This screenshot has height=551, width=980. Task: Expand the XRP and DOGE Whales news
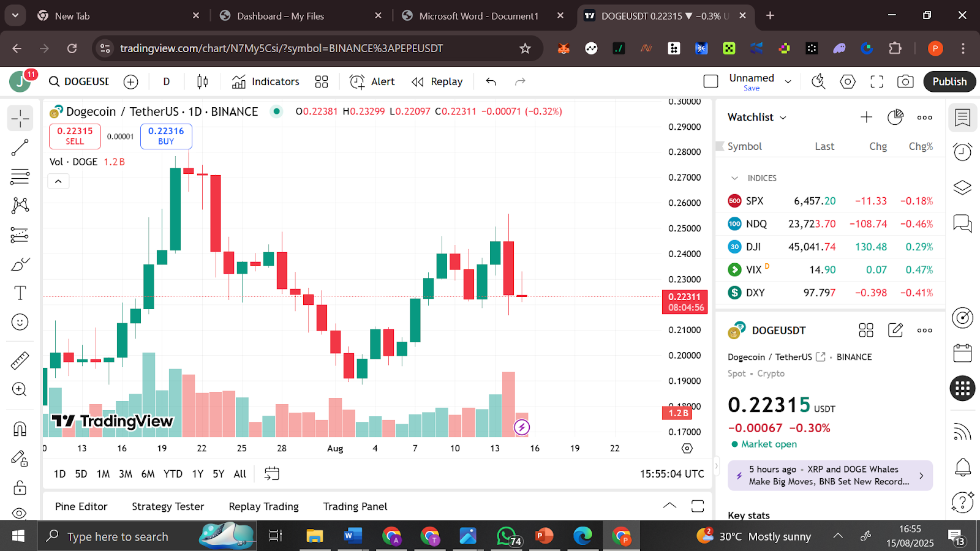[830, 476]
